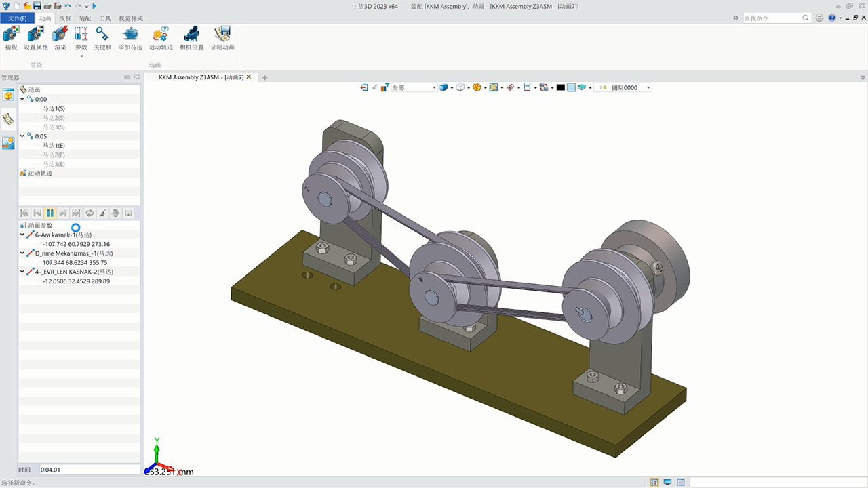Viewport: 868px width, 488px height.
Task: Click the save icon in quick access toolbar
Action: click(37, 6)
